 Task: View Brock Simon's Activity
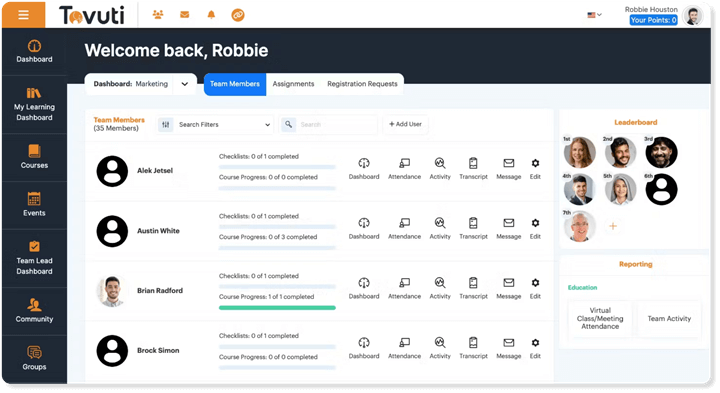pos(440,348)
